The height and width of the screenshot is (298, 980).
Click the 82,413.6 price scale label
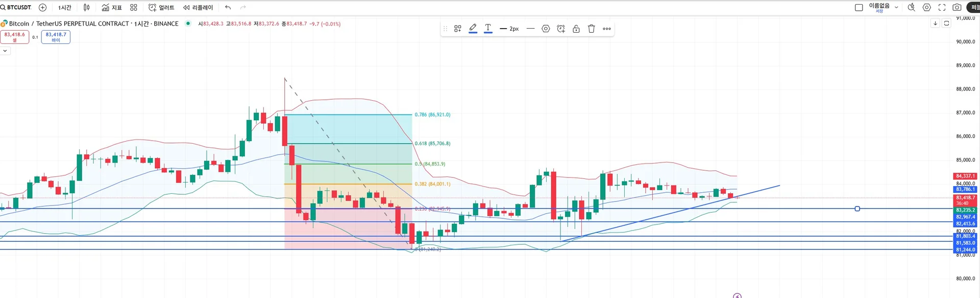coord(965,224)
